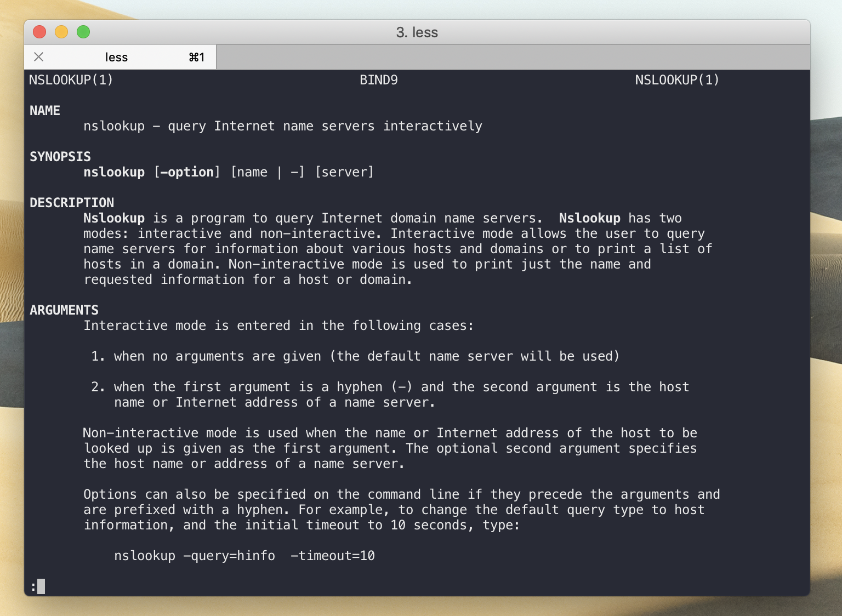
Task: Select the less tab
Action: tap(116, 57)
